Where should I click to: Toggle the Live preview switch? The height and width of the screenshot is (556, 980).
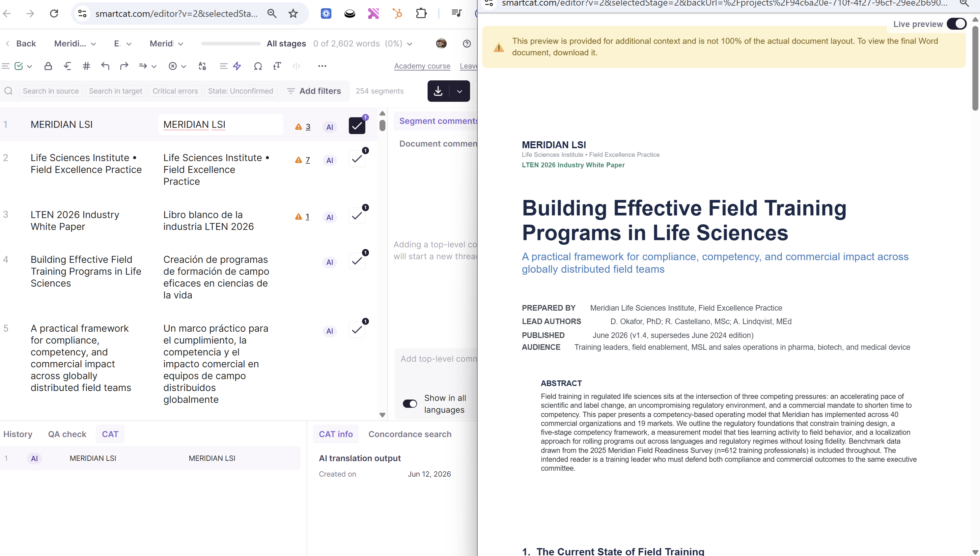coord(956,24)
